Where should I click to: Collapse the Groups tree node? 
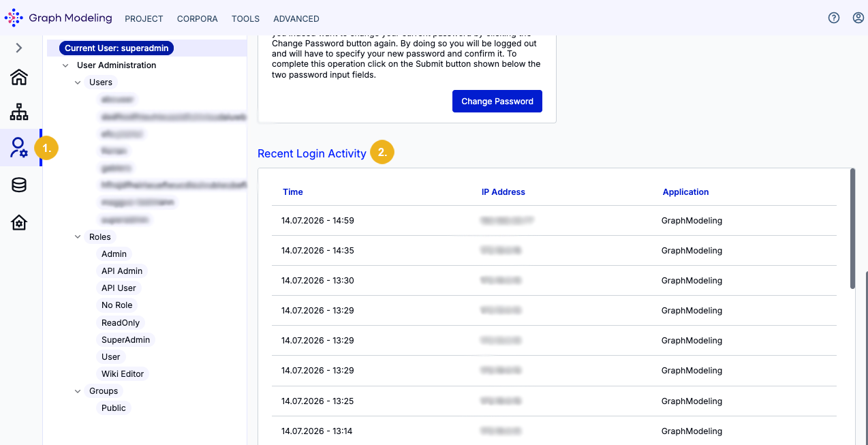(x=78, y=391)
